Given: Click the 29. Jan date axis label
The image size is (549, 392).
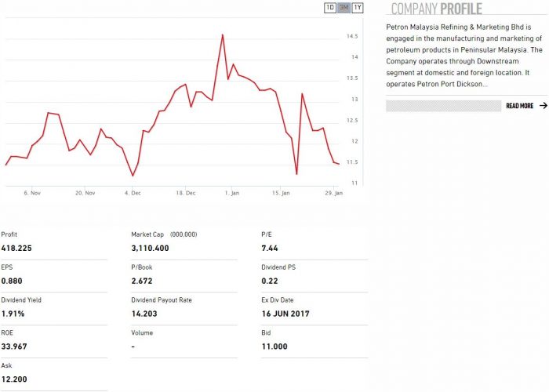Looking at the screenshot, I should coord(333,193).
